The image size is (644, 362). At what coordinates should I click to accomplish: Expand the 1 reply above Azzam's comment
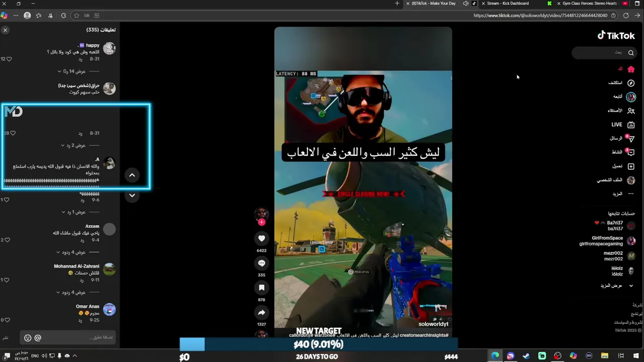point(73,212)
